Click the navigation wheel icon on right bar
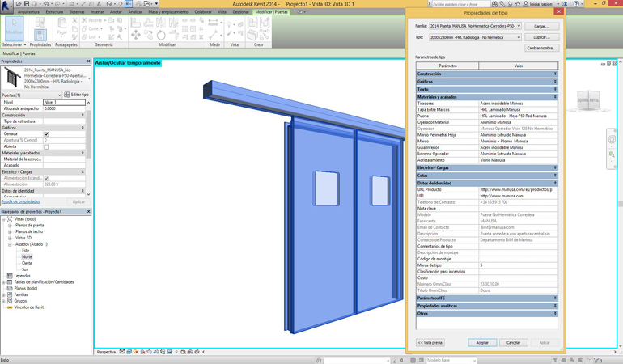The width and height of the screenshot is (623, 364). (612, 139)
